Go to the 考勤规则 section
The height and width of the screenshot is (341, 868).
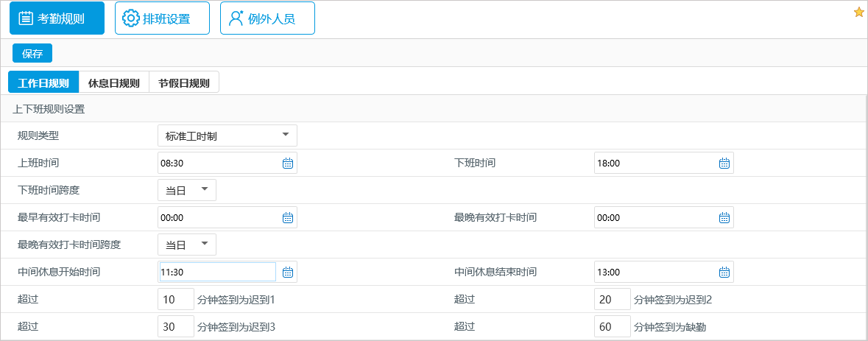click(57, 18)
